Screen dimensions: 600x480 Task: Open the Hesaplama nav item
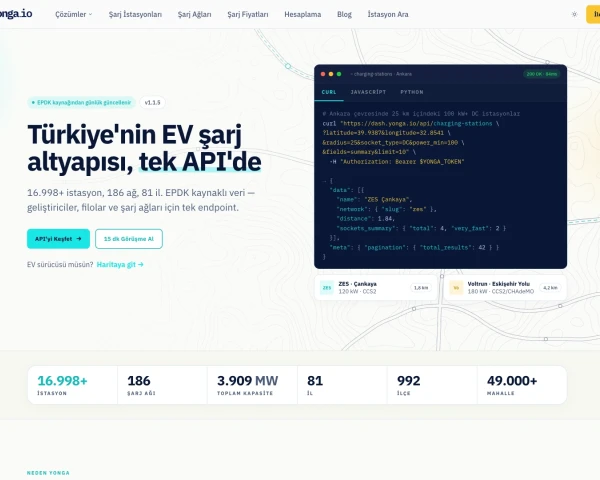click(x=302, y=15)
